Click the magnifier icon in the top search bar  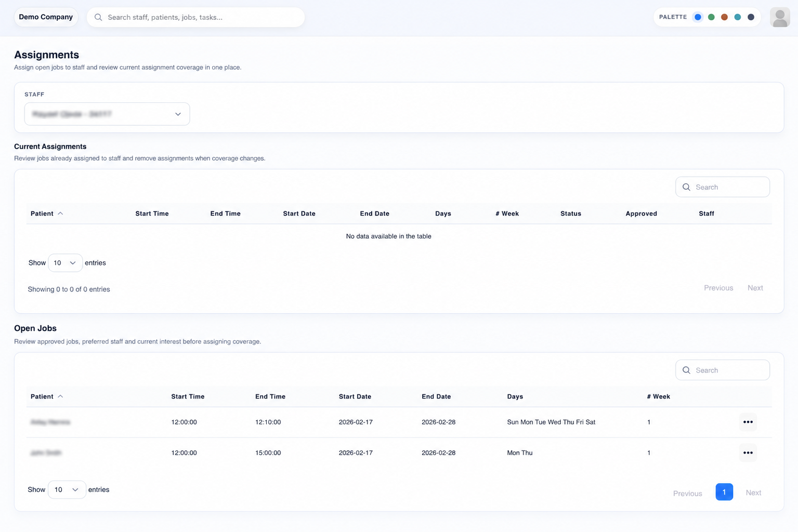point(98,17)
